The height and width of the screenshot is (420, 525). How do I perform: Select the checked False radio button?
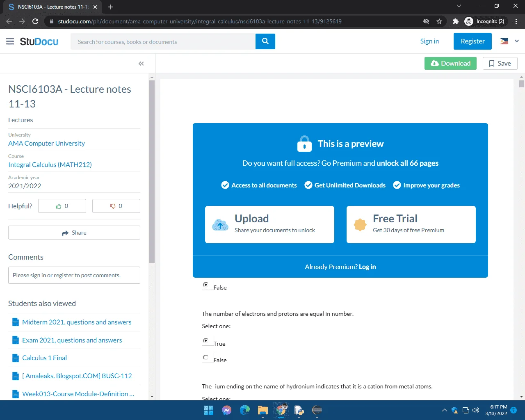tap(206, 285)
